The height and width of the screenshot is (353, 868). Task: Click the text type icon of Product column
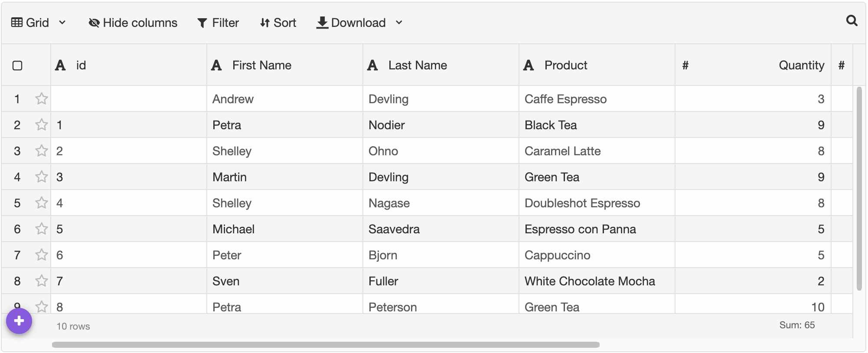[x=529, y=65]
